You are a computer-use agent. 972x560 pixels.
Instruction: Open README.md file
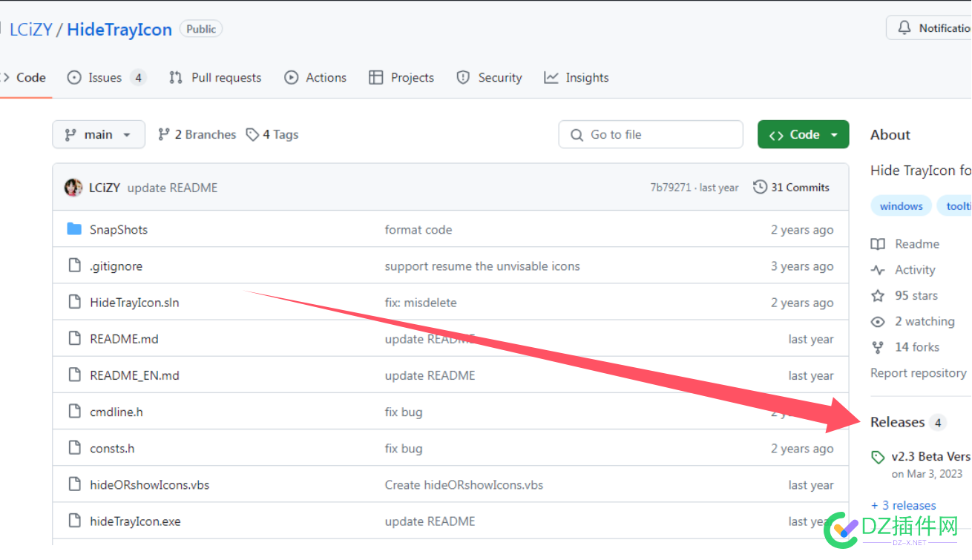124,338
